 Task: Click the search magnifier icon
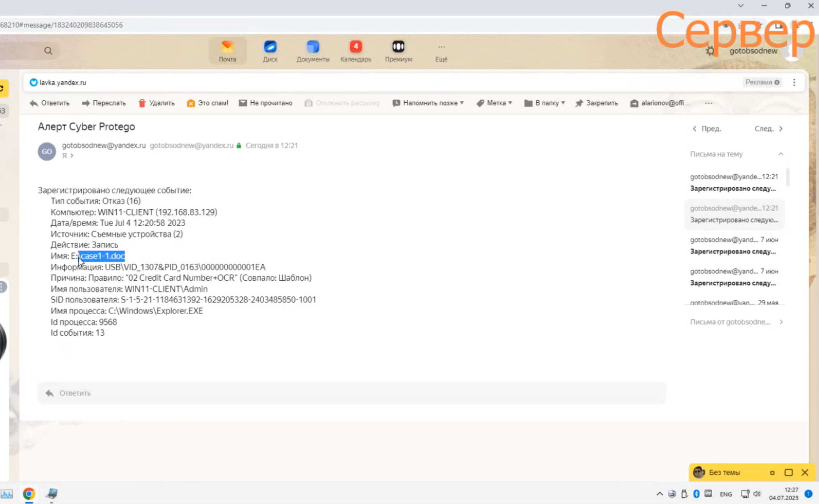pyautogui.click(x=48, y=51)
